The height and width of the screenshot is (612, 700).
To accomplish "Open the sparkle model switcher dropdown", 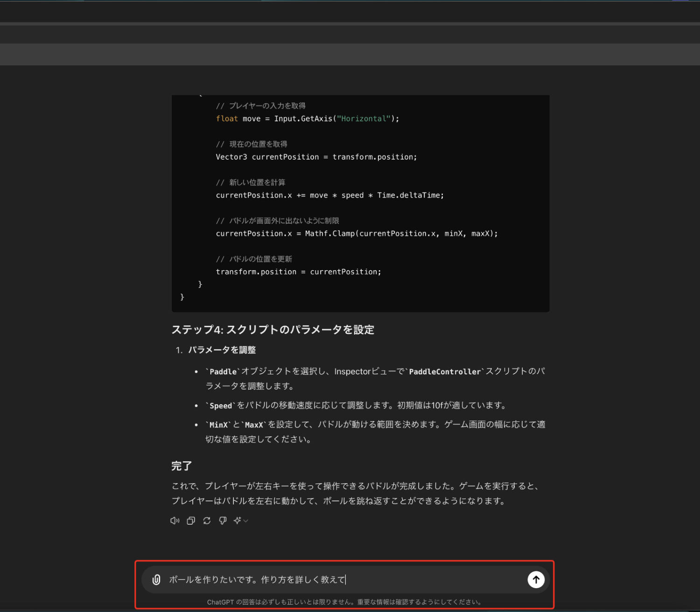I will click(x=241, y=521).
